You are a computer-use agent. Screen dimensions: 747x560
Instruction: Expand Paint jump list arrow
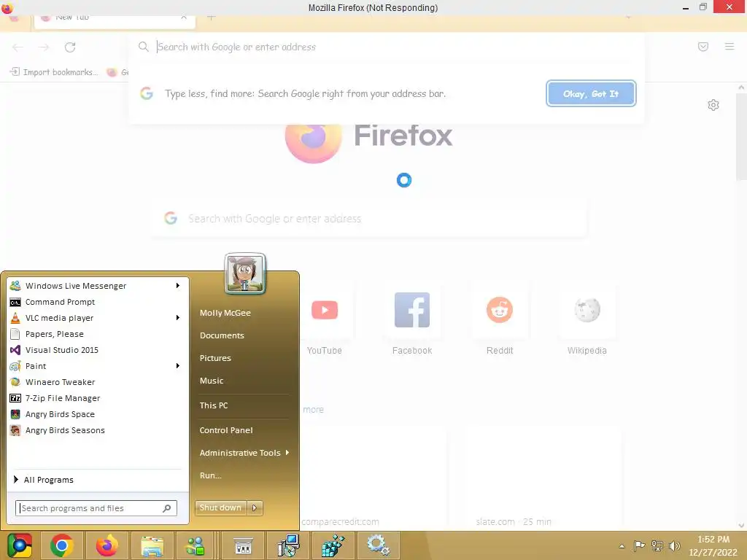(x=178, y=366)
